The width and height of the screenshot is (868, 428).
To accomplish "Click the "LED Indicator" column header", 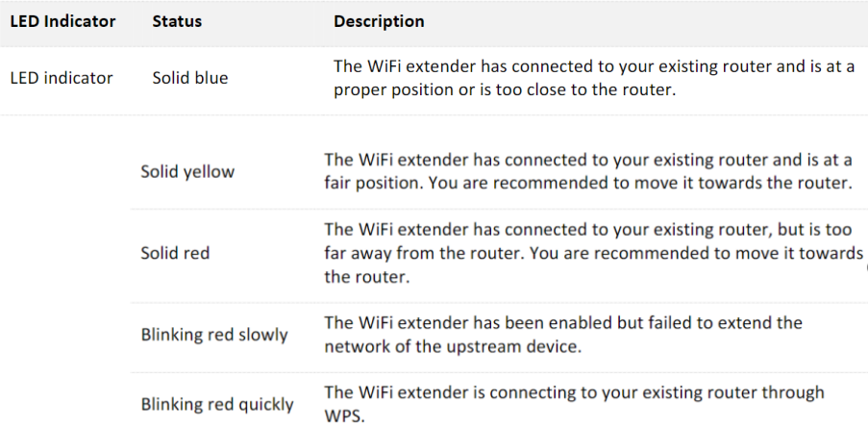I will [x=62, y=21].
